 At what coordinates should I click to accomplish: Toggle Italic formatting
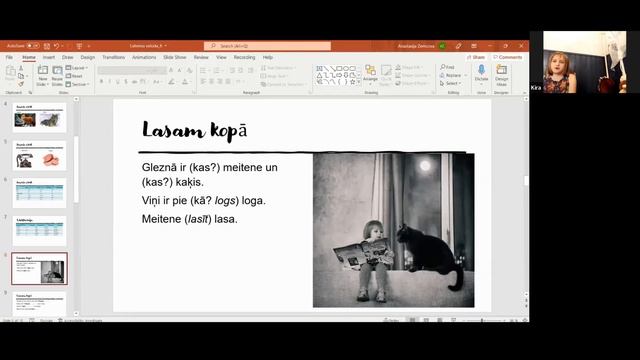(109, 82)
